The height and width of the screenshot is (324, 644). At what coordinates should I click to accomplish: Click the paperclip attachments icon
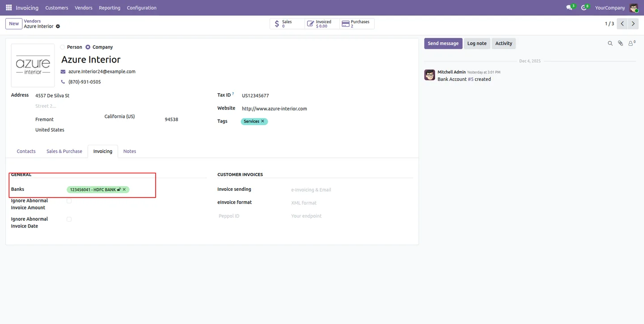620,43
